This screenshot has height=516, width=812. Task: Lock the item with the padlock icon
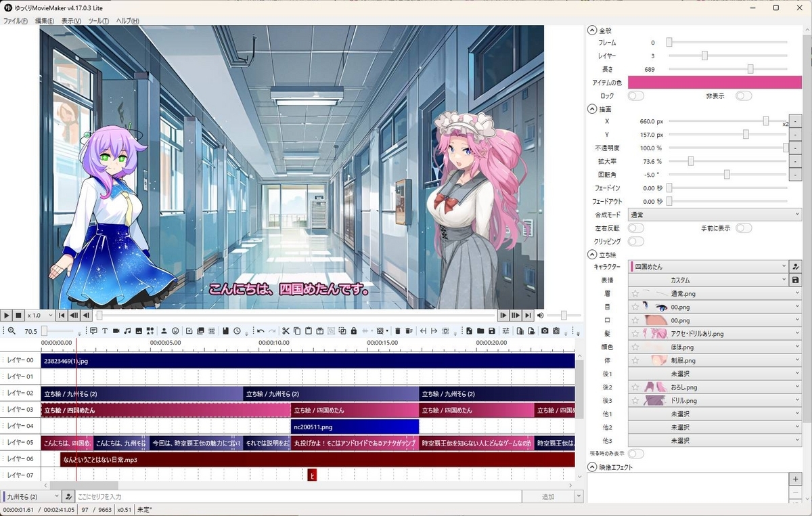click(353, 331)
